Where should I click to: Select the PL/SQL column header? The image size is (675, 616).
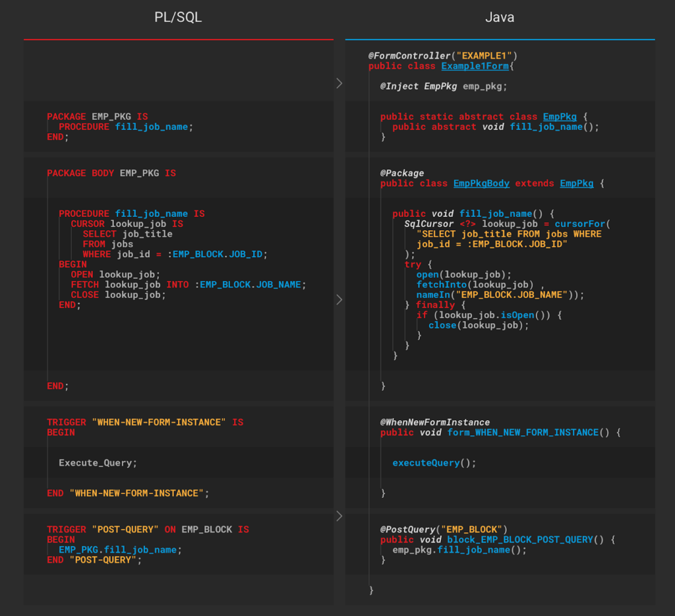click(178, 18)
